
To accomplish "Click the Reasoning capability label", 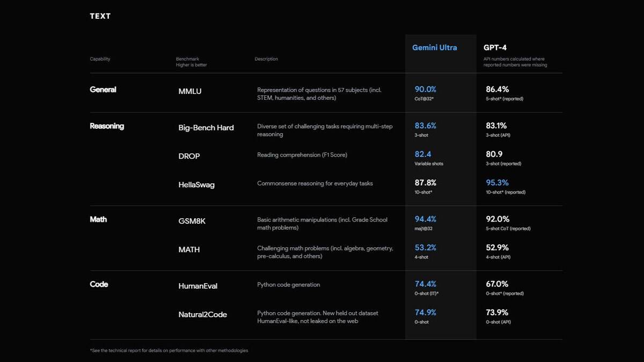I will click(x=107, y=126).
